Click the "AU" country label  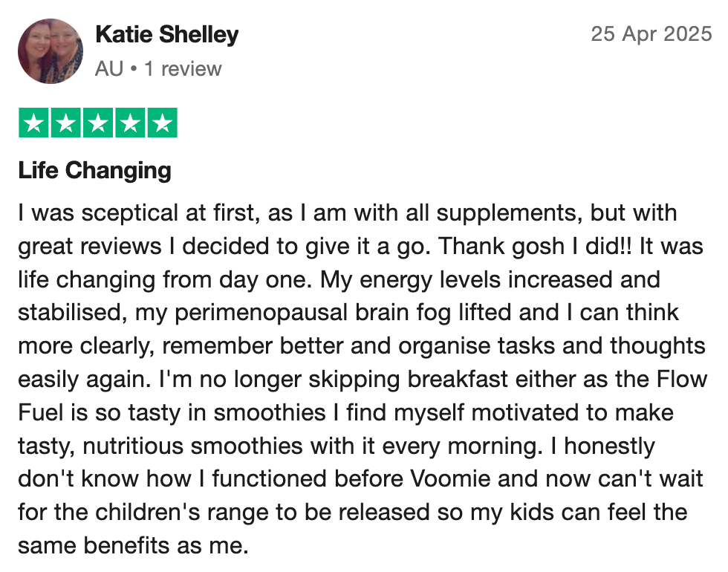tap(109, 69)
